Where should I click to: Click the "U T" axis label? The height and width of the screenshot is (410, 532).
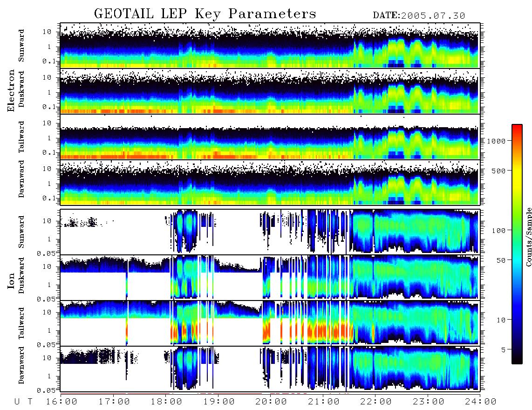point(23,402)
